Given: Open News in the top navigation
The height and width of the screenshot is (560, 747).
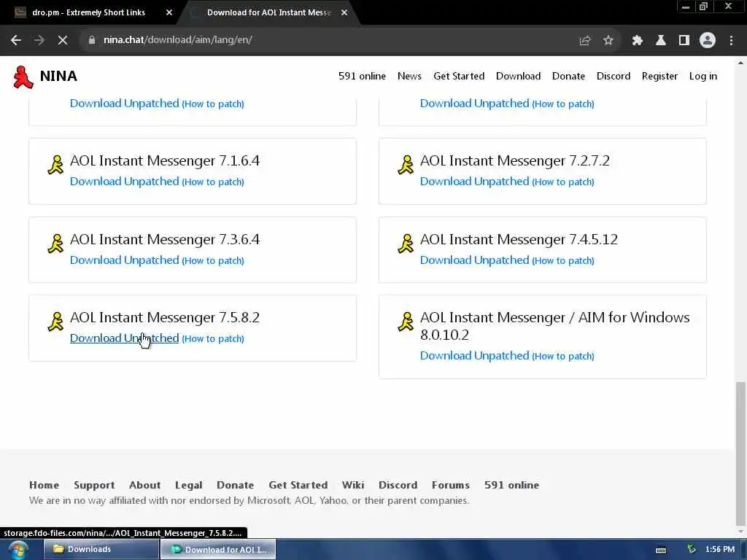Looking at the screenshot, I should [x=409, y=76].
